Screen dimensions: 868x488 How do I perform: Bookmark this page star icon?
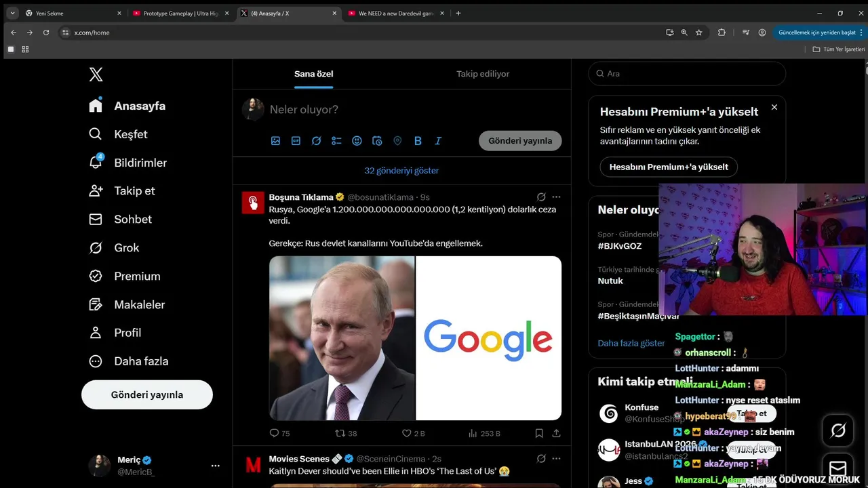coord(699,33)
